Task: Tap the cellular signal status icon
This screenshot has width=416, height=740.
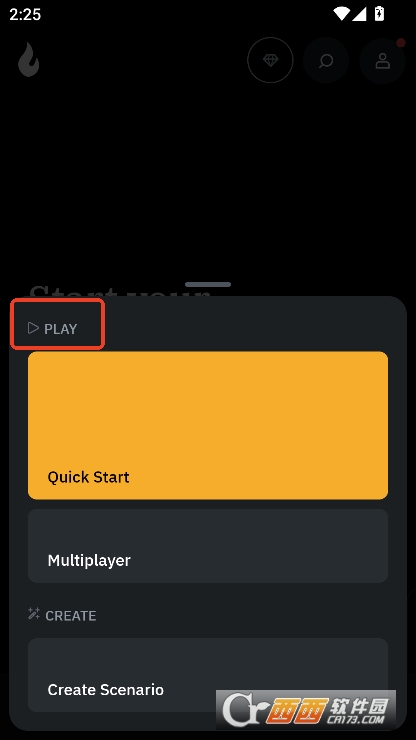Action: 360,14
